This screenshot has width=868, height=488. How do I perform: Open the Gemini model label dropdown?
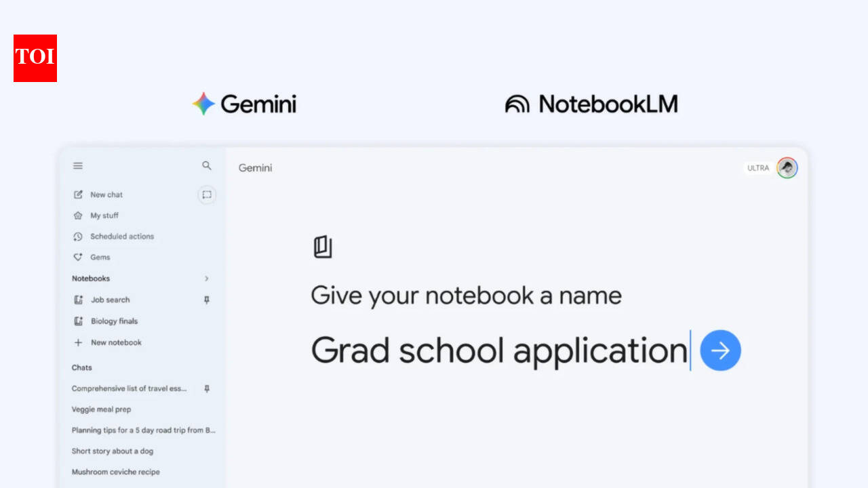click(x=255, y=167)
